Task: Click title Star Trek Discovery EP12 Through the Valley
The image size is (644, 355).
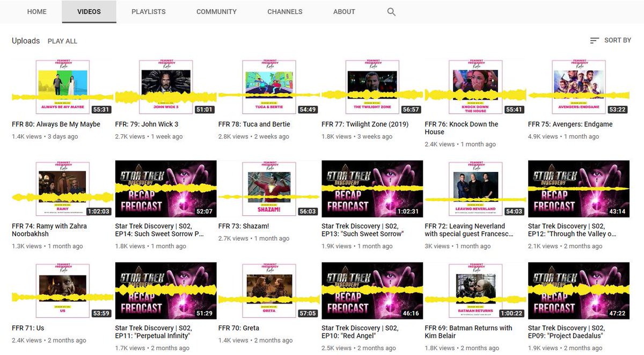Action: [x=572, y=230]
